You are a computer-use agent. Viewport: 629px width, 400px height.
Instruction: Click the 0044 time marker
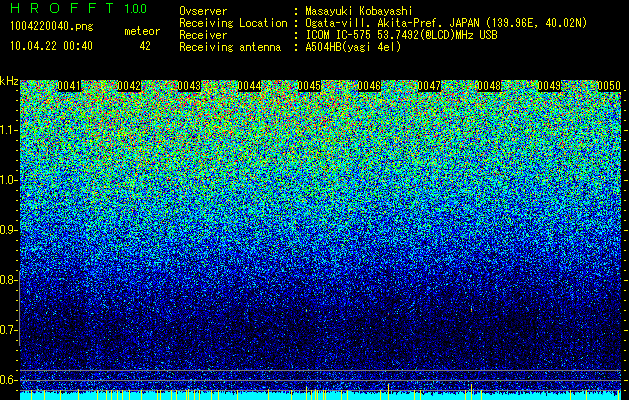(249, 86)
